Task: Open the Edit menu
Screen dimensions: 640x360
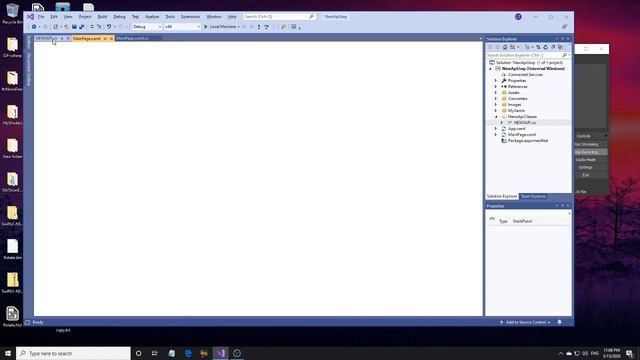Action: (x=54, y=17)
